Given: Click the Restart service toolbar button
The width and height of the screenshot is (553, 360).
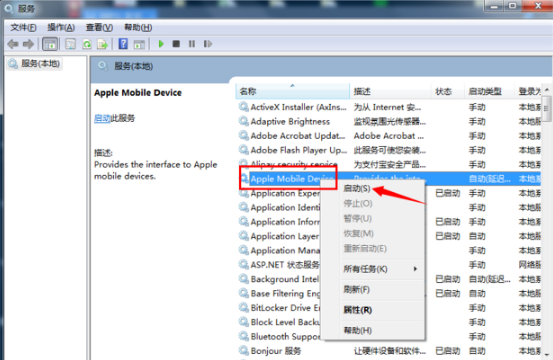Looking at the screenshot, I should [x=208, y=44].
